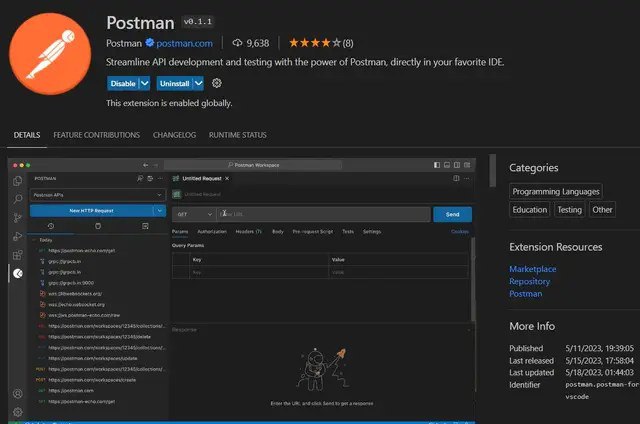Select the History tab icon in Postman sidebar
The image size is (640, 424).
coord(51,226)
